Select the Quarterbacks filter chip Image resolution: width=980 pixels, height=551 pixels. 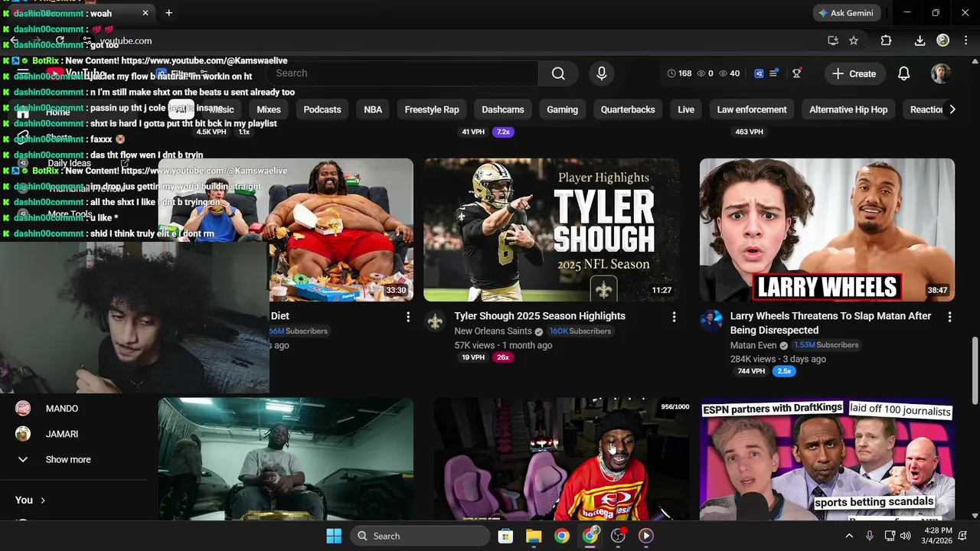[x=628, y=109]
